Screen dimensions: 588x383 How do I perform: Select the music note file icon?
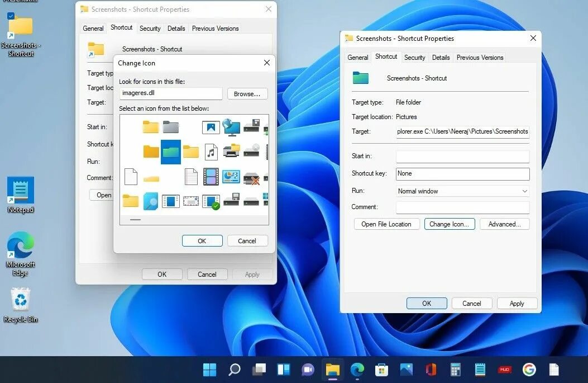tap(211, 152)
